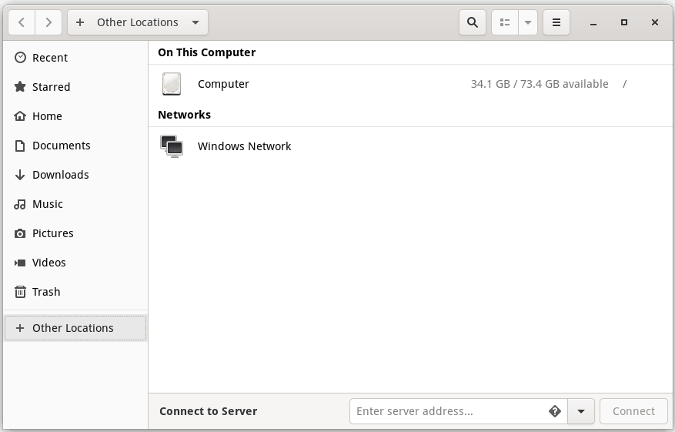Screen dimensions: 675x432
Task: Open Windows Network entry
Action: pyautogui.click(x=244, y=146)
